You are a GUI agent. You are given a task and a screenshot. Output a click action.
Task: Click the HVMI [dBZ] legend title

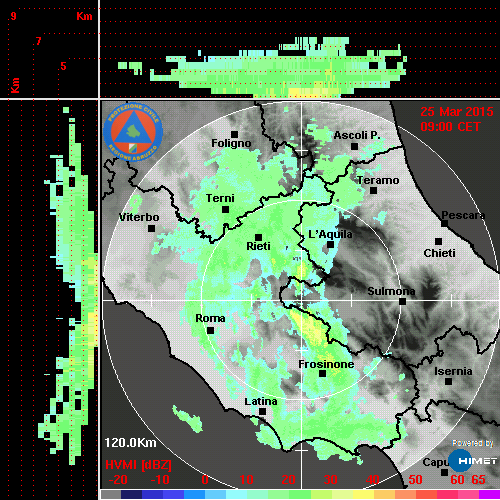[138, 465]
